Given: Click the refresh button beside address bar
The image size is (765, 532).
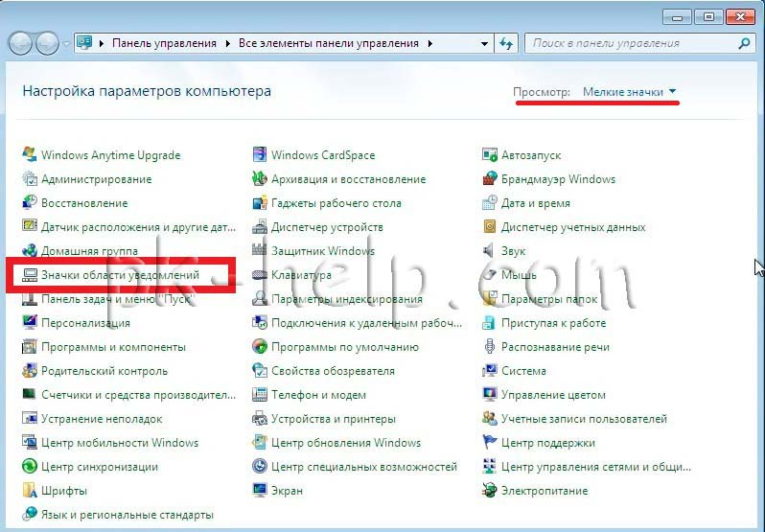Looking at the screenshot, I should tap(506, 43).
